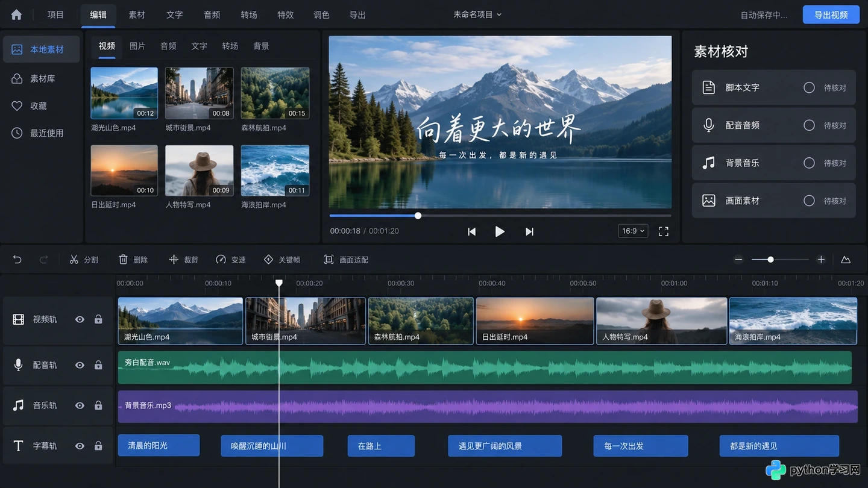Click the redo arrow in timeline toolbar
Image resolution: width=868 pixels, height=488 pixels.
(x=43, y=260)
